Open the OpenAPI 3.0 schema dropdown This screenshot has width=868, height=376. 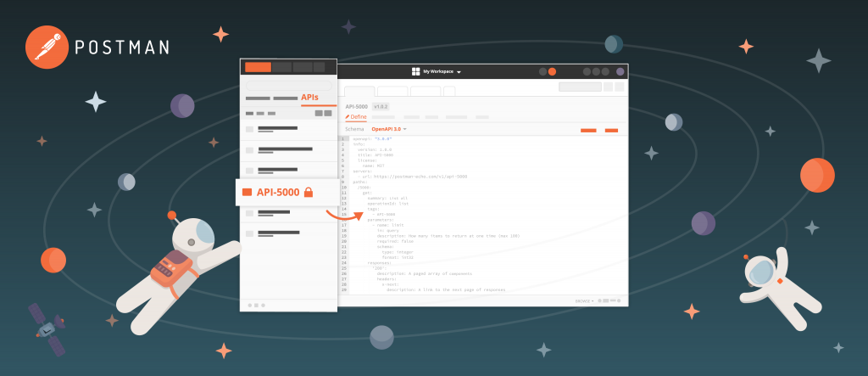(x=389, y=129)
